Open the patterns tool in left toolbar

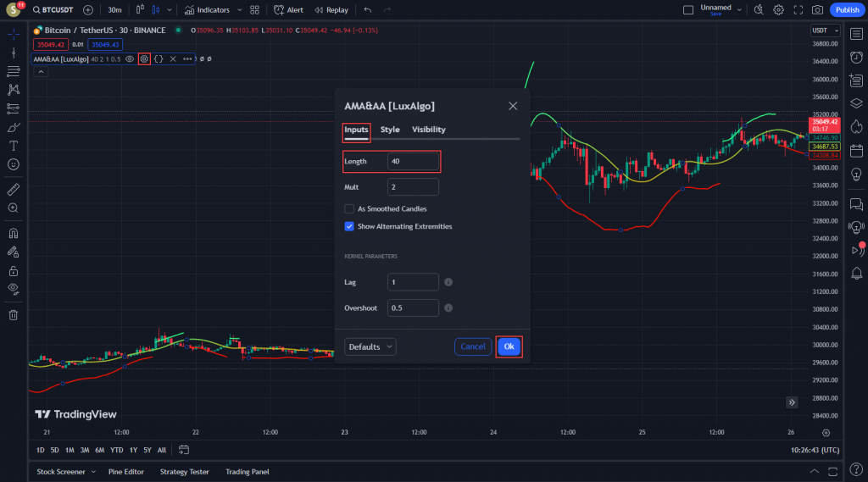pos(14,90)
